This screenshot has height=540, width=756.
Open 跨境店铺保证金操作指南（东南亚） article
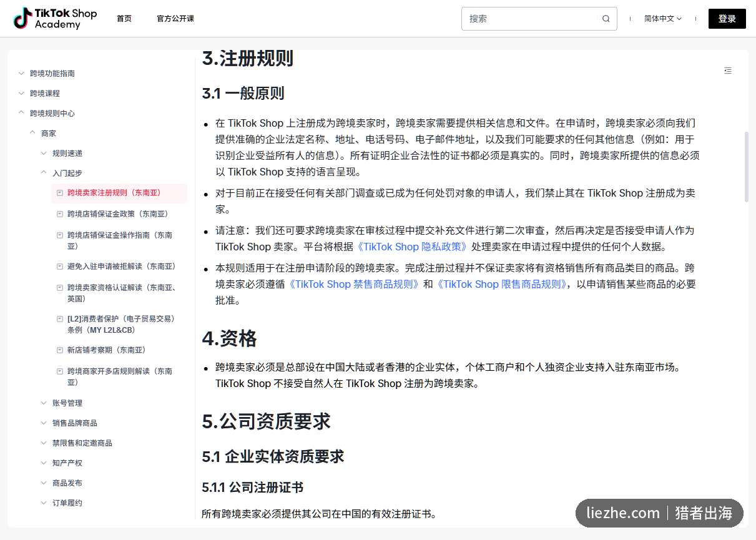[x=120, y=241]
